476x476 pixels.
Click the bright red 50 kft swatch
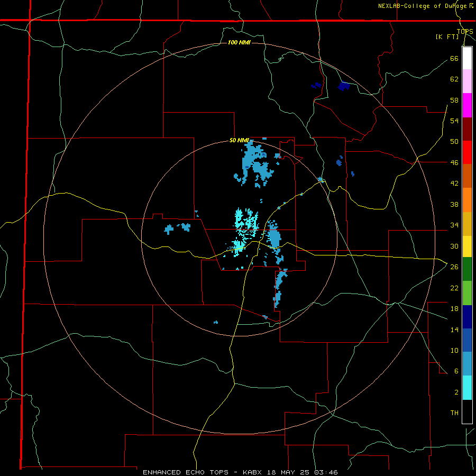point(467,152)
